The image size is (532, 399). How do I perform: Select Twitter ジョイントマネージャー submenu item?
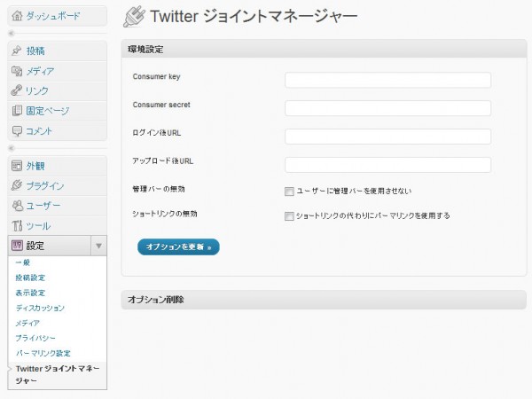pos(58,374)
